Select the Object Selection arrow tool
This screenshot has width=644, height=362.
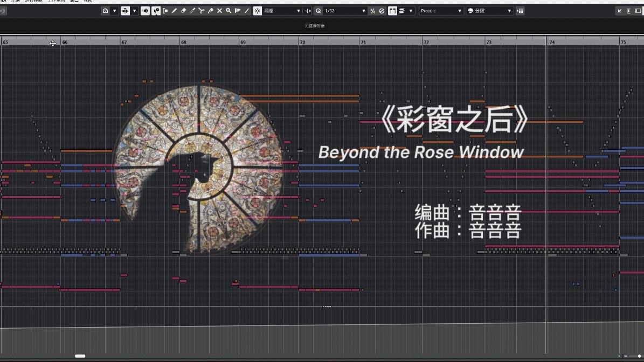pyautogui.click(x=156, y=11)
